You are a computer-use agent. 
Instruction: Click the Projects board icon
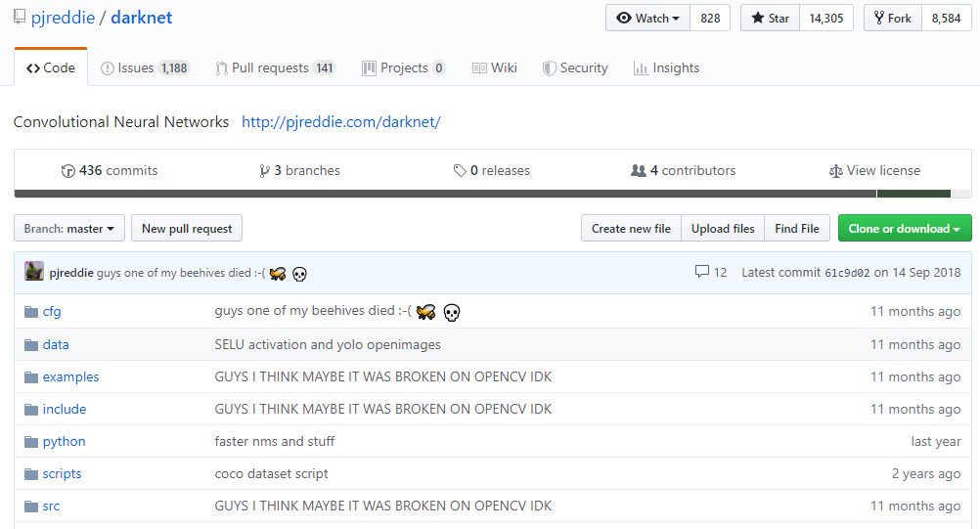click(369, 68)
